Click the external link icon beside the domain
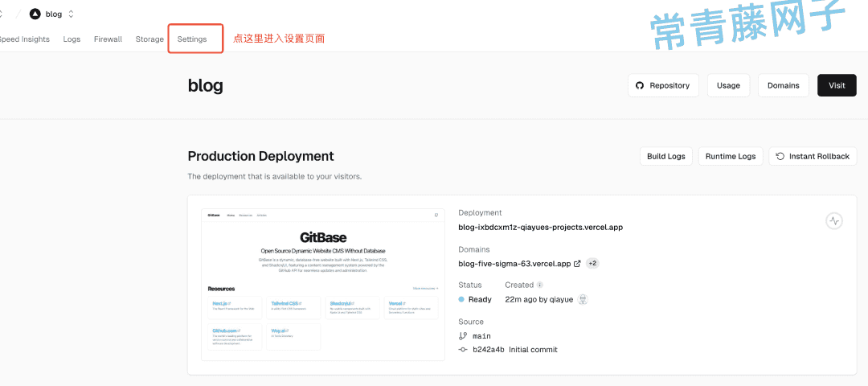 point(577,264)
